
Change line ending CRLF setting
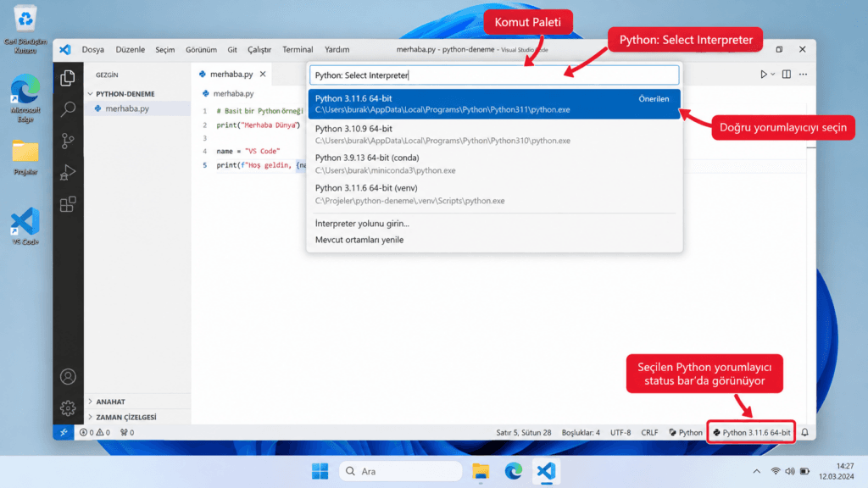649,433
